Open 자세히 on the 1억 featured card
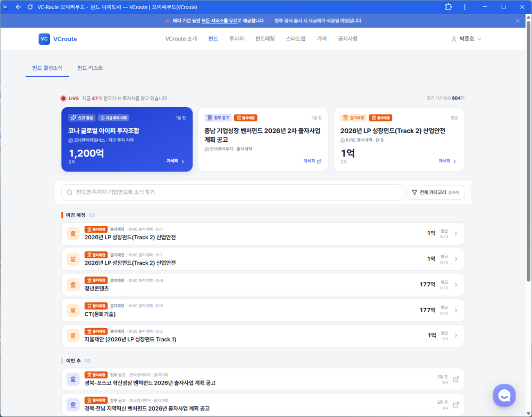532x417 pixels. tap(447, 161)
